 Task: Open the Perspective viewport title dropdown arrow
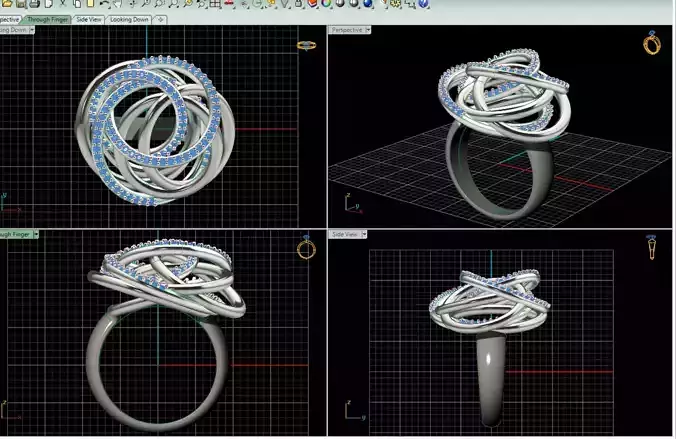[367, 30]
